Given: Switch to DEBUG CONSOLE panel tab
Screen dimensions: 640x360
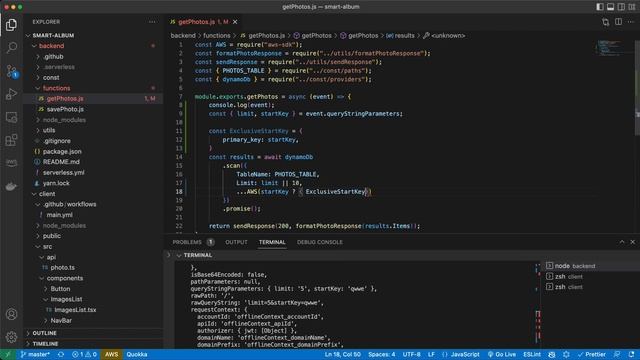Looking at the screenshot, I should (x=320, y=242).
